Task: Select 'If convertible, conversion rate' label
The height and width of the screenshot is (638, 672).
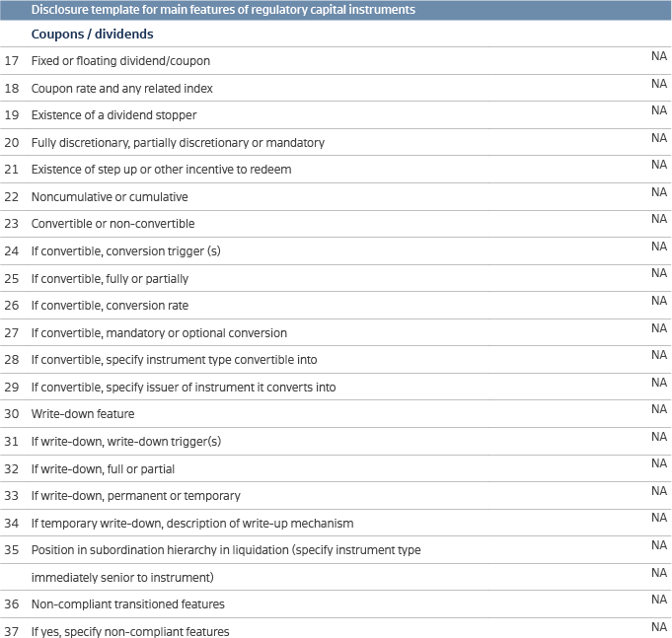Action: click(x=110, y=306)
